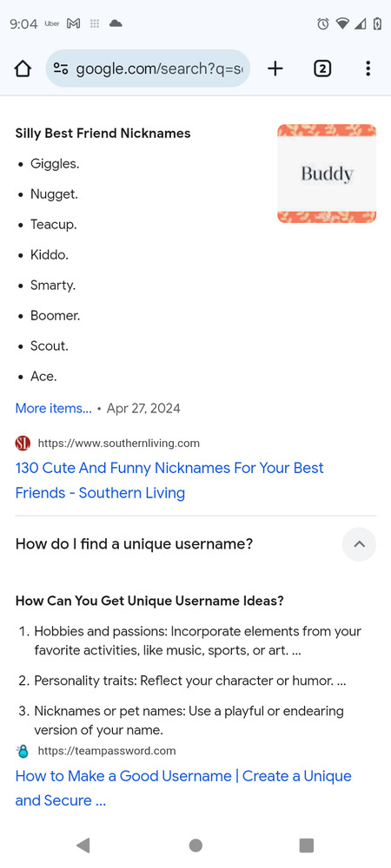Open Chrome three-dot overflow menu
Viewport: 391px width, 868px height.
[368, 69]
